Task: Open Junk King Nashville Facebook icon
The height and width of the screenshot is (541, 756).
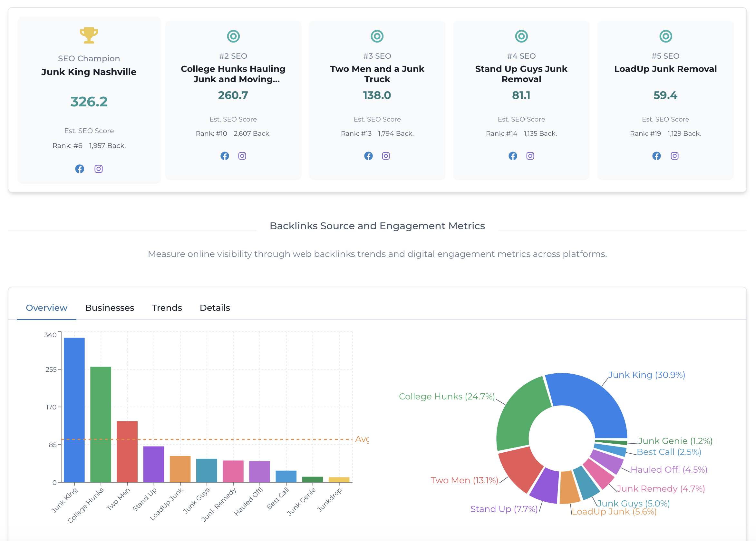Action: coord(80,169)
